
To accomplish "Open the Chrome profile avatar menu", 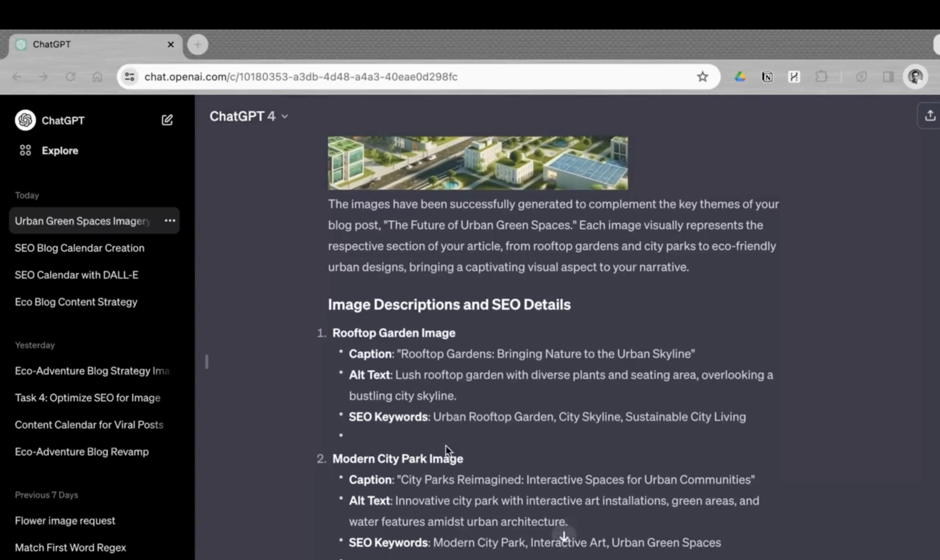I will click(x=915, y=77).
